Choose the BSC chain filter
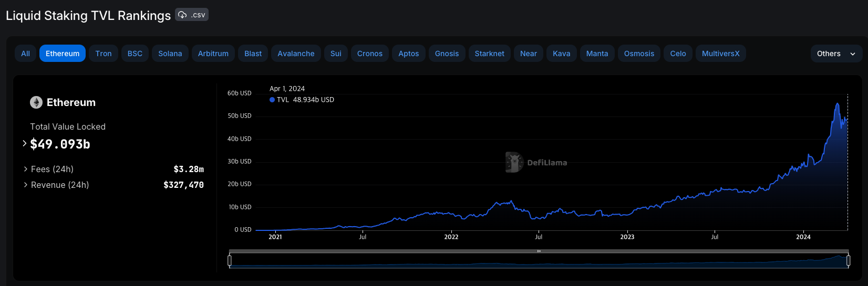The image size is (868, 286). click(135, 54)
